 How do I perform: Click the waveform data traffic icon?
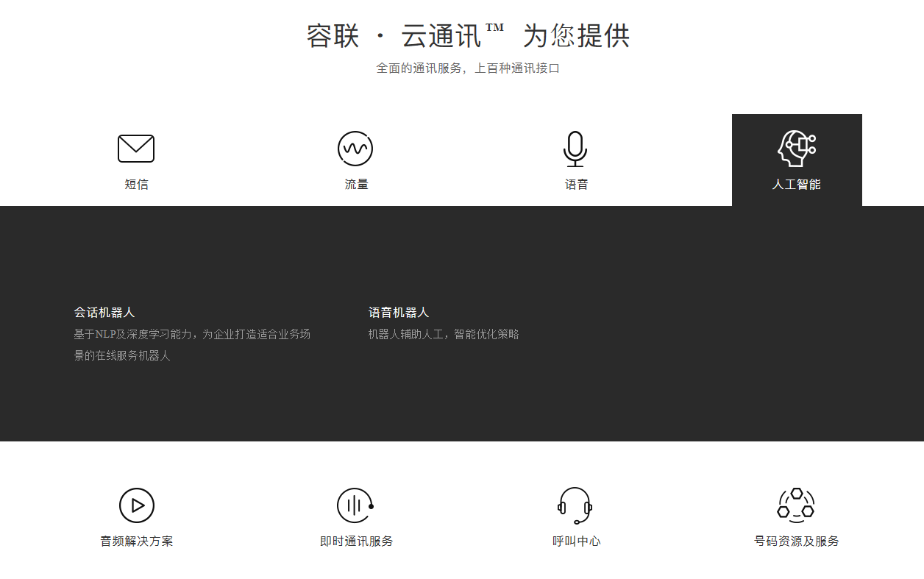tap(355, 149)
